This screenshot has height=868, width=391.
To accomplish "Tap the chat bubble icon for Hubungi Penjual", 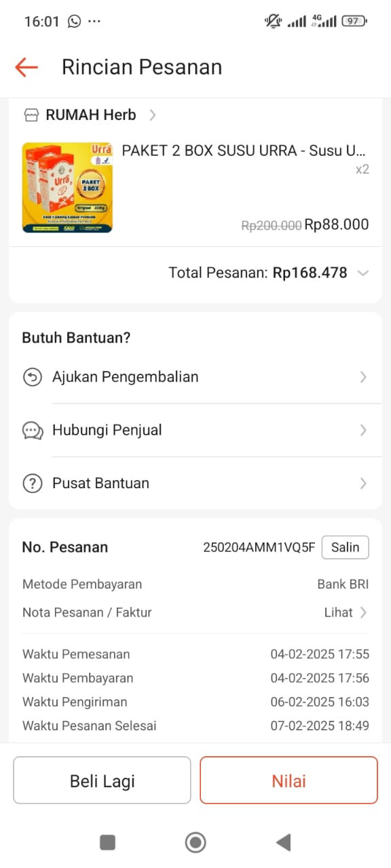I will coord(33,430).
